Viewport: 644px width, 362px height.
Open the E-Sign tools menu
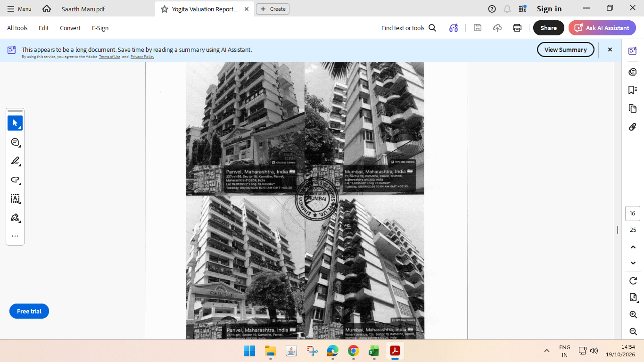point(100,28)
